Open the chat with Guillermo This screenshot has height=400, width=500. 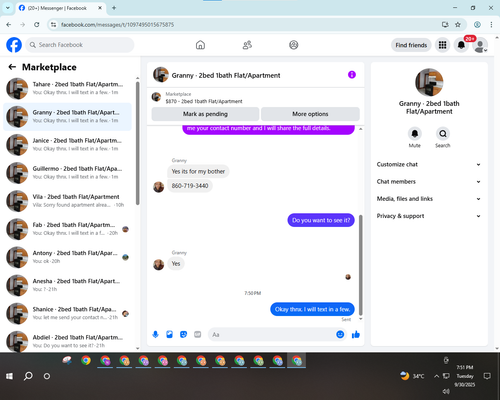(x=67, y=173)
